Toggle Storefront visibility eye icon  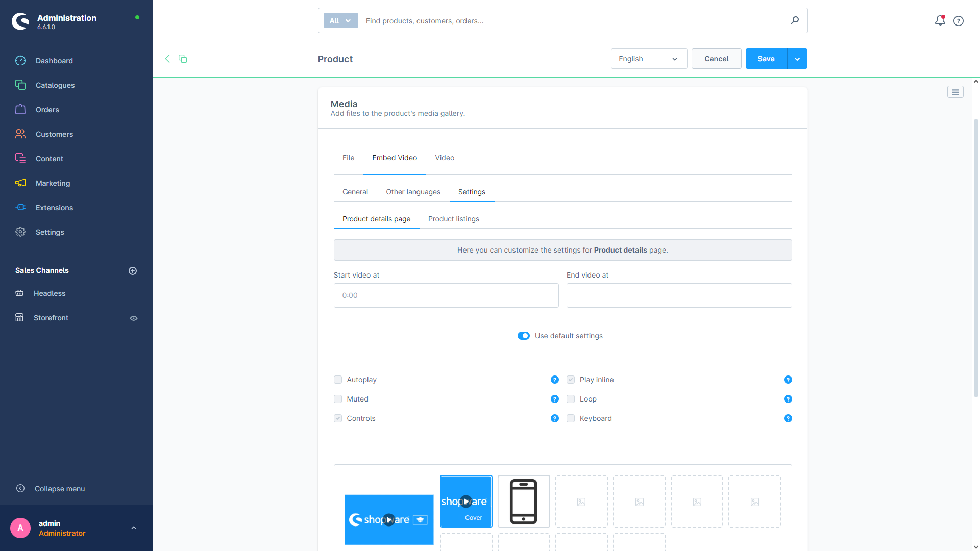(x=134, y=318)
